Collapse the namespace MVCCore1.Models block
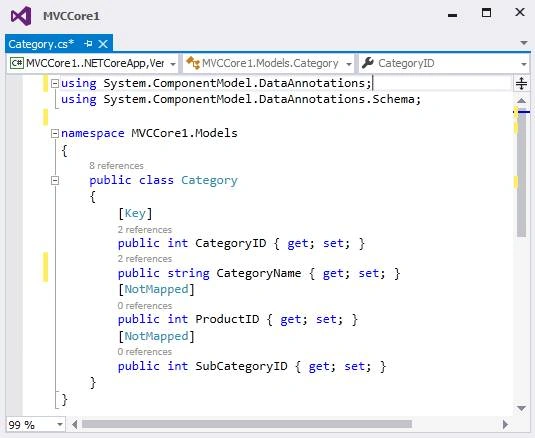535x438 pixels. click(55, 133)
